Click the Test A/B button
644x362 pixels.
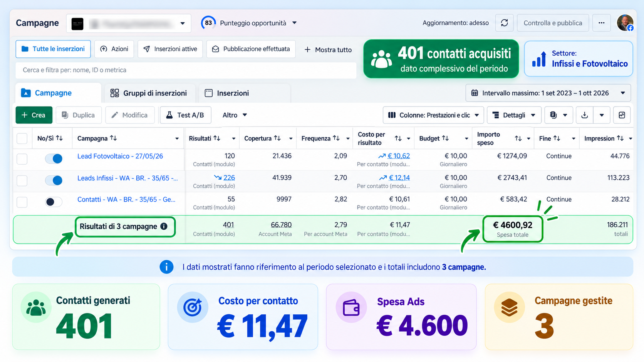pos(185,115)
